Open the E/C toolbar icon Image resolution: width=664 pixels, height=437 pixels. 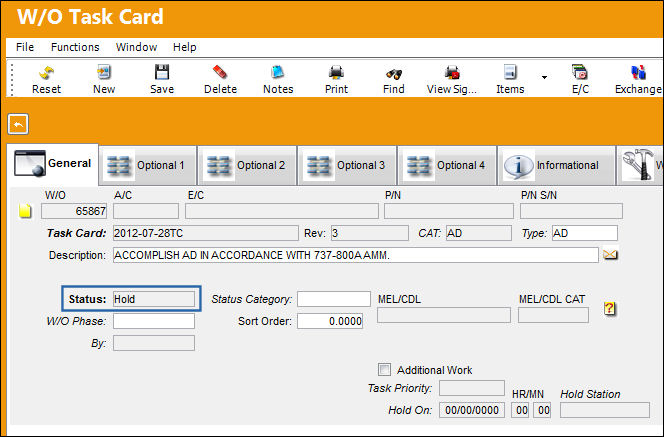(x=579, y=72)
